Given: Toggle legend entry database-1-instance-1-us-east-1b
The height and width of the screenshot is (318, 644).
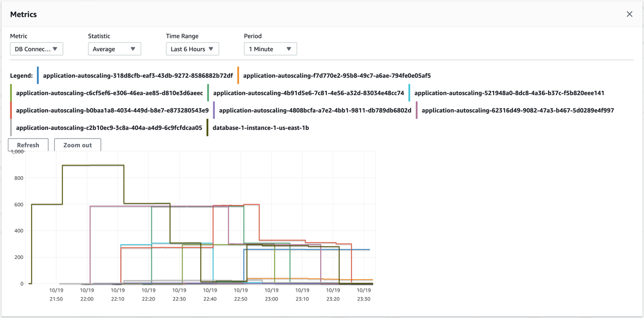Looking at the screenshot, I should tap(261, 127).
